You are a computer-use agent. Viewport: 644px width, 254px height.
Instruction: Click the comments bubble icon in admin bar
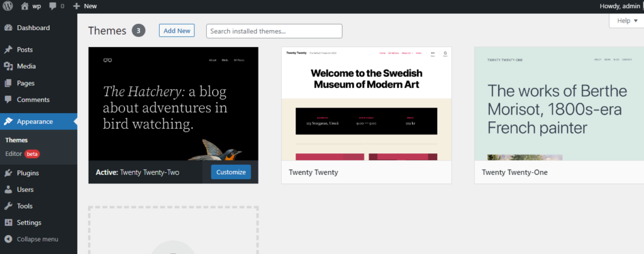52,6
